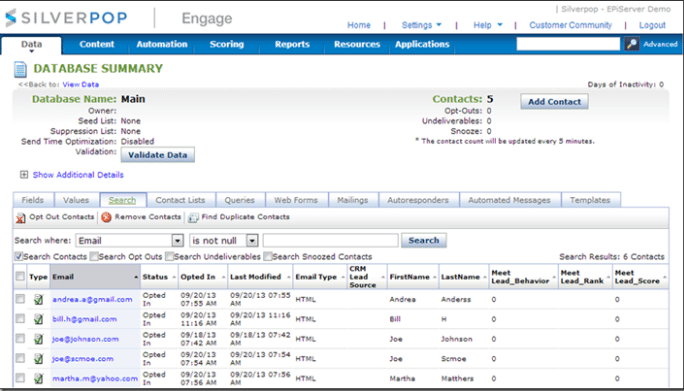Check the select-all checkbox in table header
The height and width of the screenshot is (391, 684).
pyautogui.click(x=20, y=276)
